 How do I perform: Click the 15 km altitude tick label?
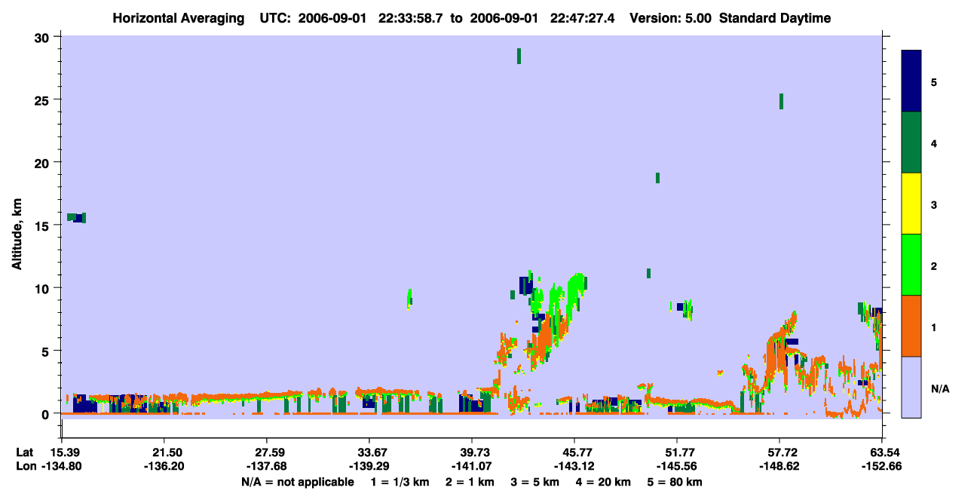(44, 225)
